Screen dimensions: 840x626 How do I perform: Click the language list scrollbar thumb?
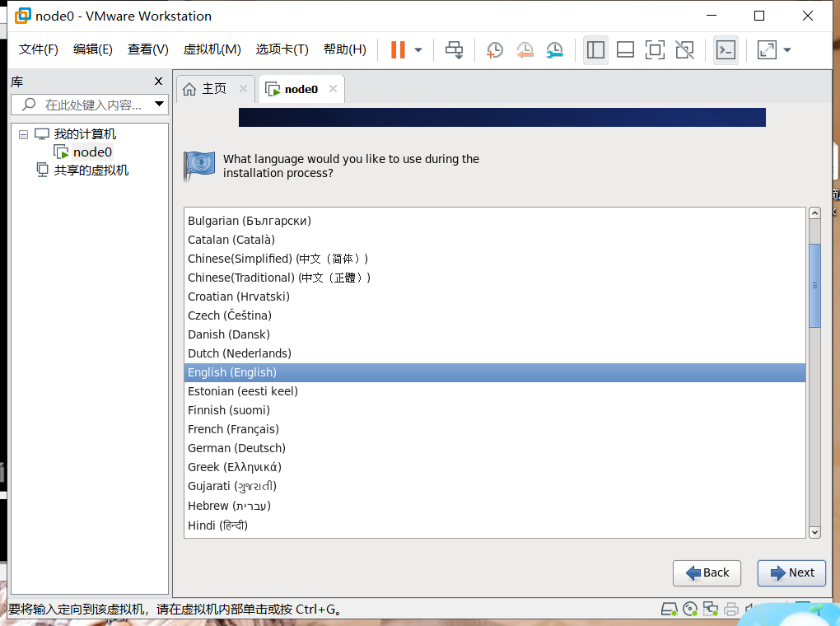[x=814, y=286]
